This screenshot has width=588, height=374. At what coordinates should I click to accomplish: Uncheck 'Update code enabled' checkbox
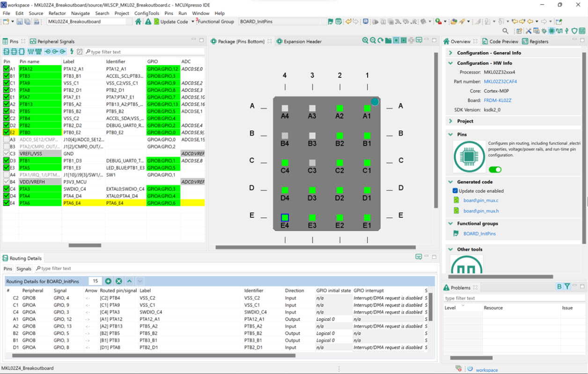click(x=455, y=191)
